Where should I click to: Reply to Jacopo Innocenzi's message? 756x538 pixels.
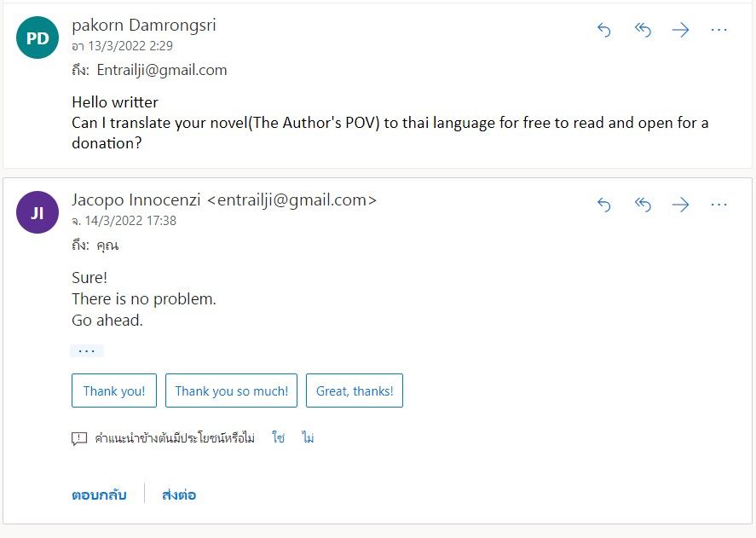pos(604,205)
